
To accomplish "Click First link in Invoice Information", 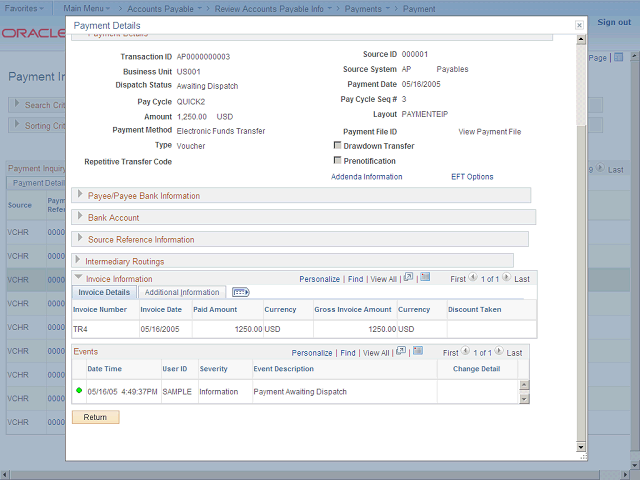I will 458,279.
